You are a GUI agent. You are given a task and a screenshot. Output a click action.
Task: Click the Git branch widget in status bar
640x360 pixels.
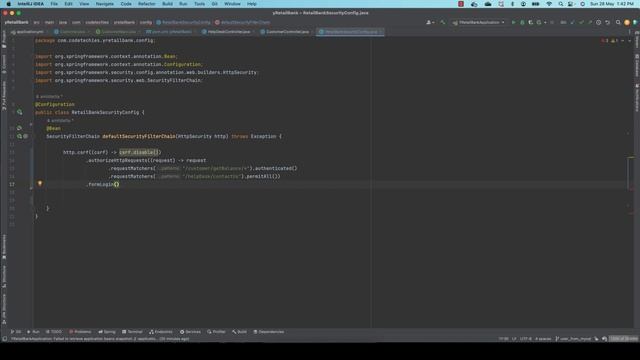coord(573,339)
